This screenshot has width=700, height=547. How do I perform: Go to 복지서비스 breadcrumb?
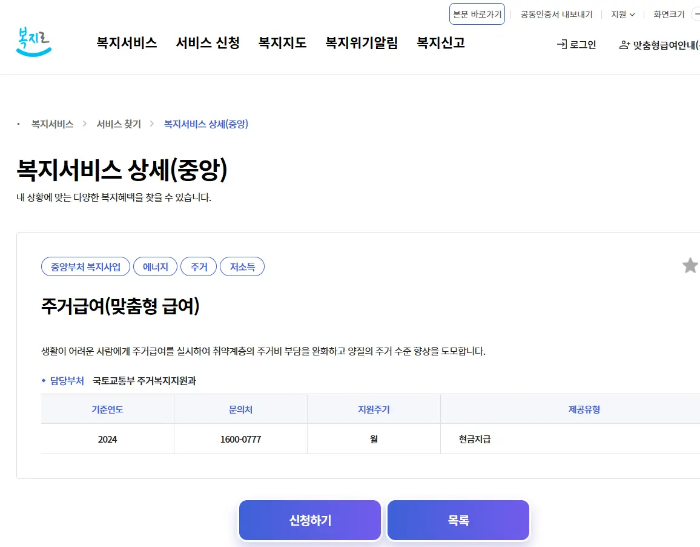(52, 124)
